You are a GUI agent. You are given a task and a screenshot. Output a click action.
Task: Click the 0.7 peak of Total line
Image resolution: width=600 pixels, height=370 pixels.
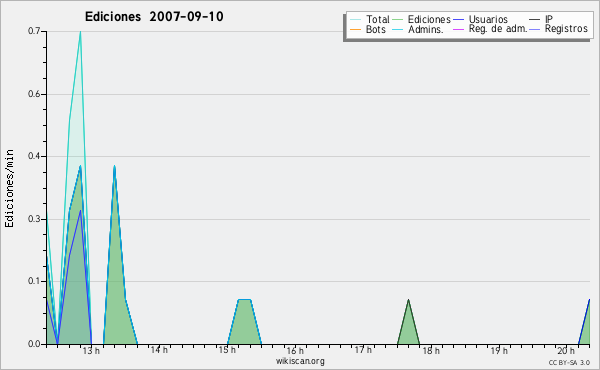tap(80, 32)
